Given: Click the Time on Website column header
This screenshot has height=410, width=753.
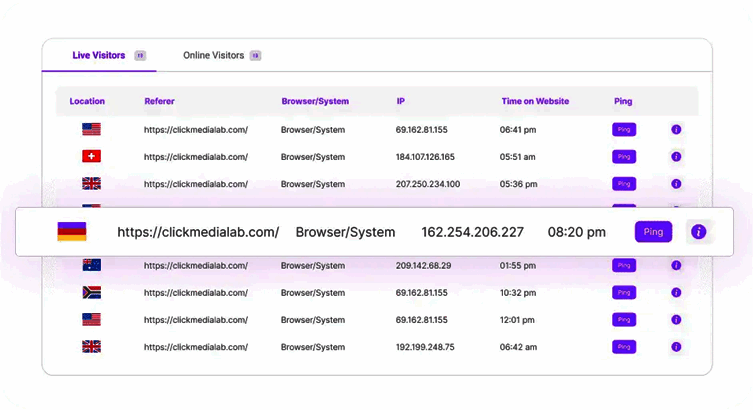Looking at the screenshot, I should coord(535,102).
